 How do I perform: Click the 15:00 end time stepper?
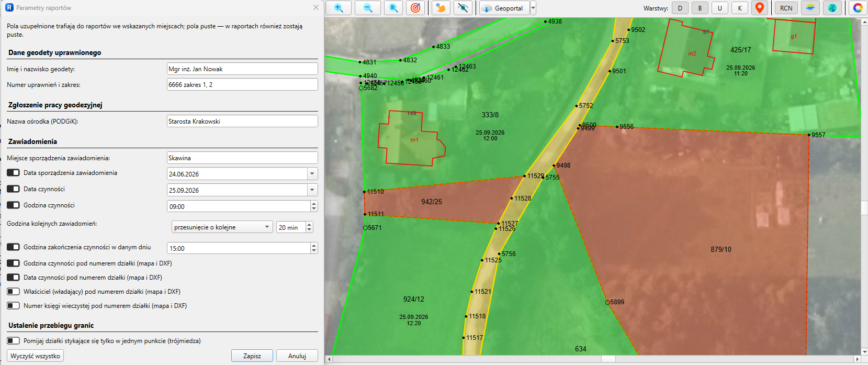pyautogui.click(x=314, y=248)
